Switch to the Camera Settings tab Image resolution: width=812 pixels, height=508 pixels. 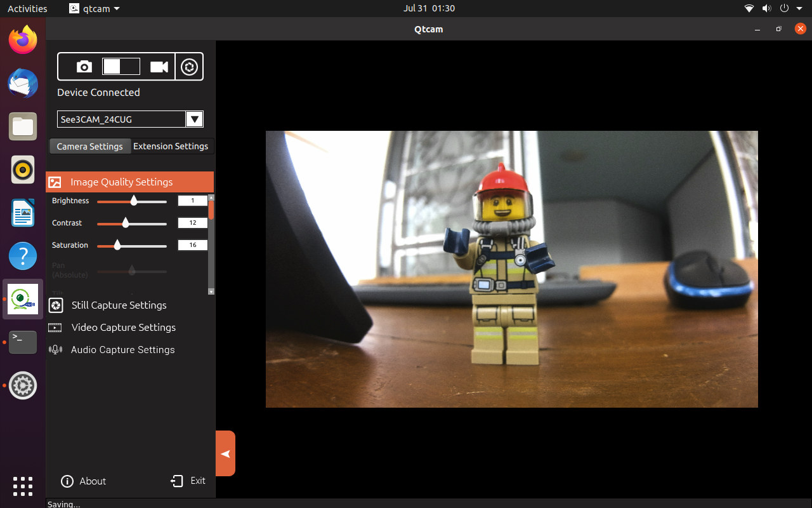pos(90,146)
